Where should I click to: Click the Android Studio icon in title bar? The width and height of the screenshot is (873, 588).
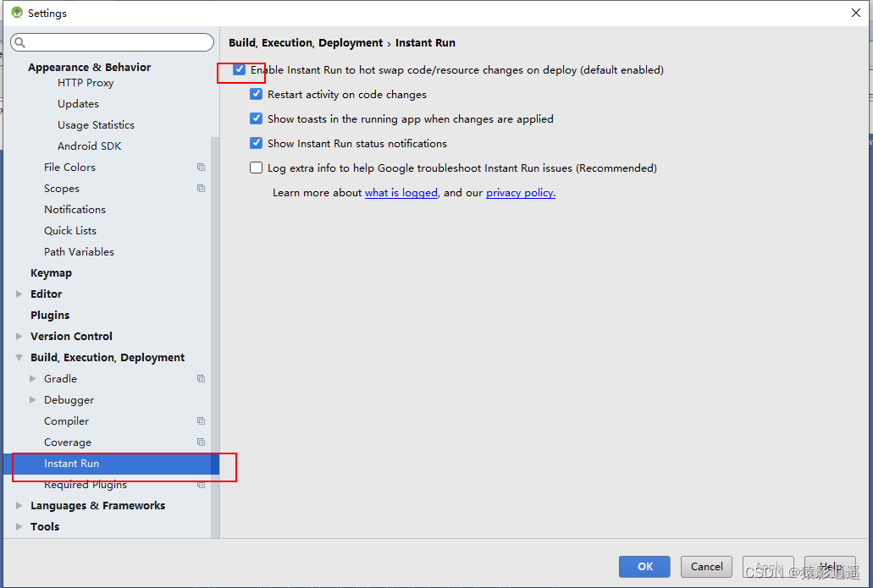point(17,12)
